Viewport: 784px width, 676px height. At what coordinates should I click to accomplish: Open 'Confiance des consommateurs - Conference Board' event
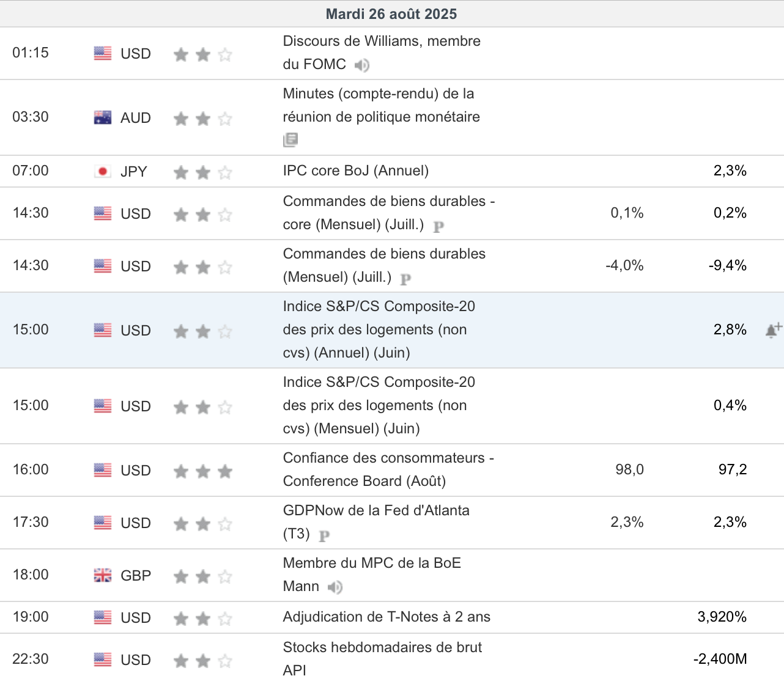pos(388,469)
